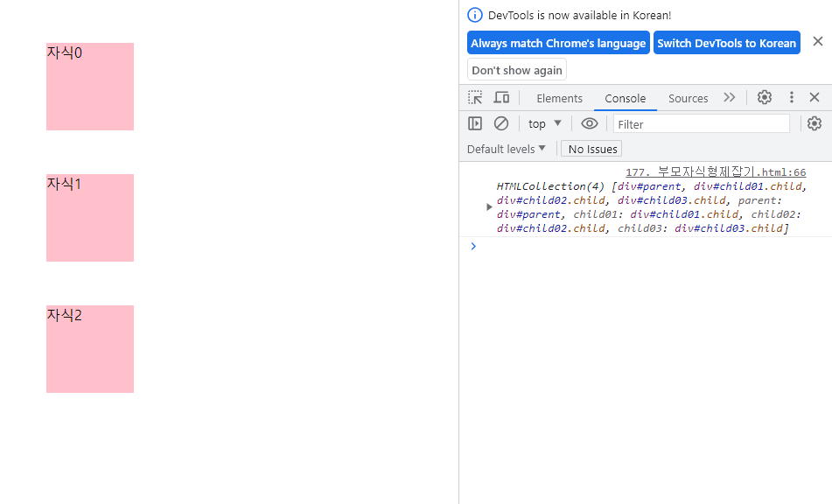Open source link 177. 부모자식형제잡기.html:66
832x504 pixels.
point(716,171)
